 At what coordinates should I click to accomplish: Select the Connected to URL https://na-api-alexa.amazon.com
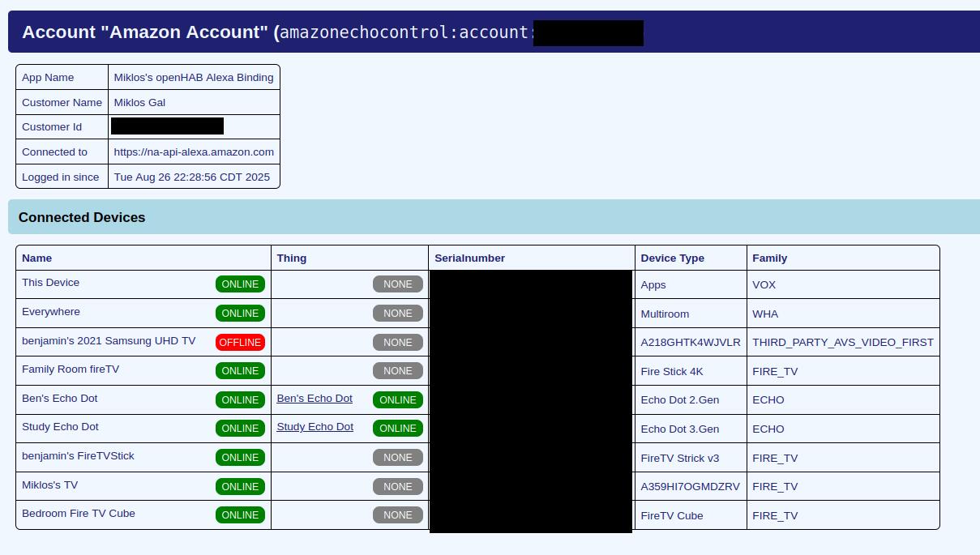[194, 152]
